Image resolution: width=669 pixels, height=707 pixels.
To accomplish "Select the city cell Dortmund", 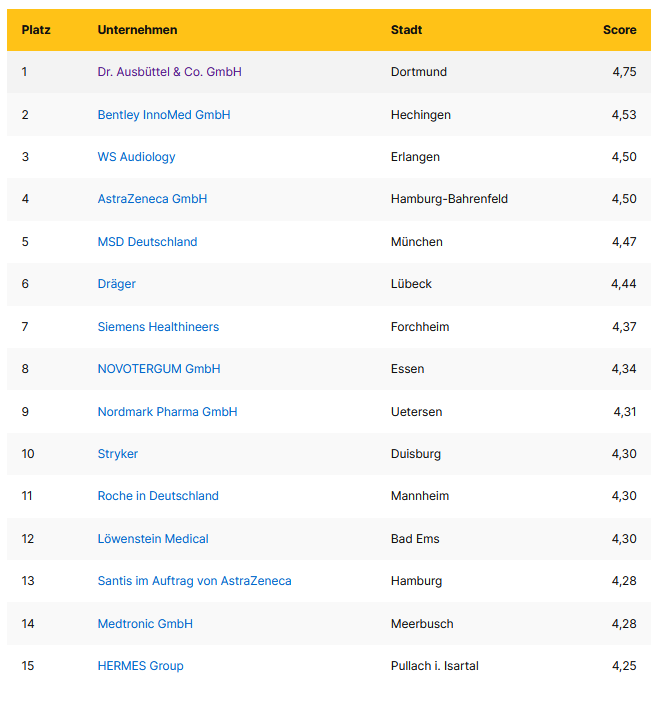I will tap(419, 72).
